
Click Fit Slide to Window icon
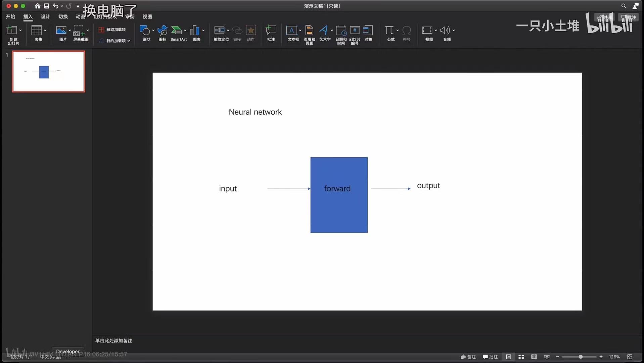coord(630,357)
